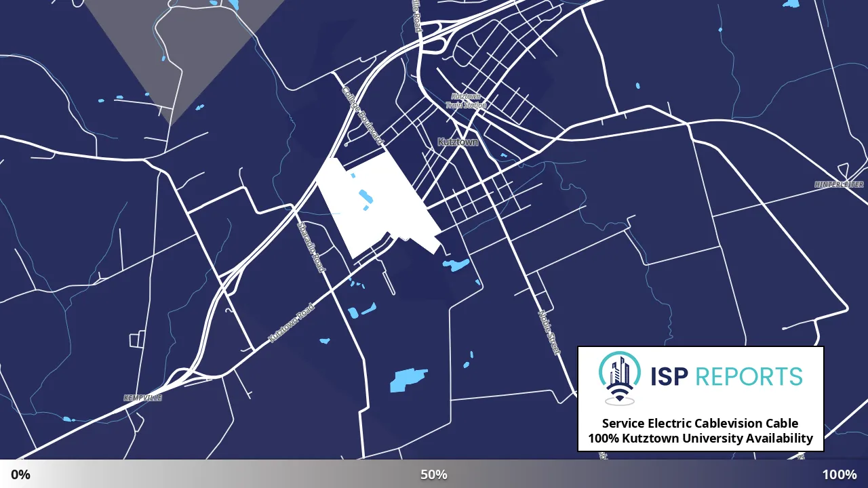Click the "Kutztown" town label on map
This screenshot has height=488, width=868.
(458, 142)
